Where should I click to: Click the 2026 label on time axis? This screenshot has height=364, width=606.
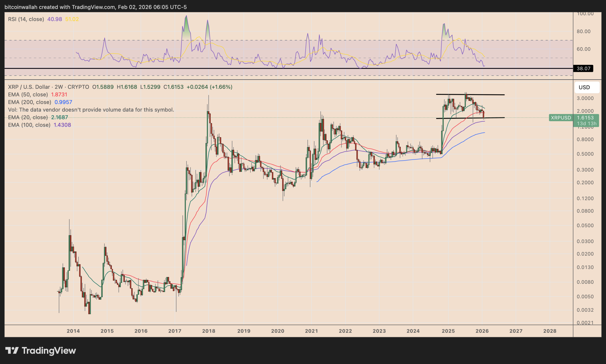coord(482,331)
